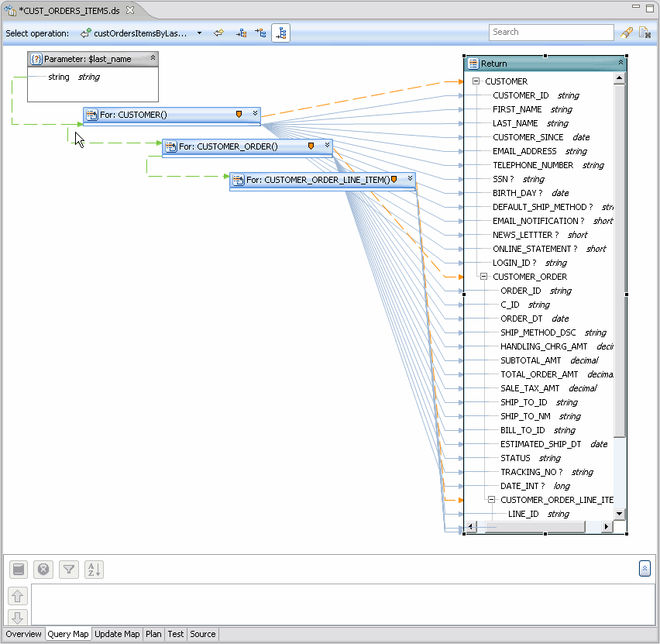Collapse the CUSTOMER tree node in Return

pyautogui.click(x=474, y=81)
